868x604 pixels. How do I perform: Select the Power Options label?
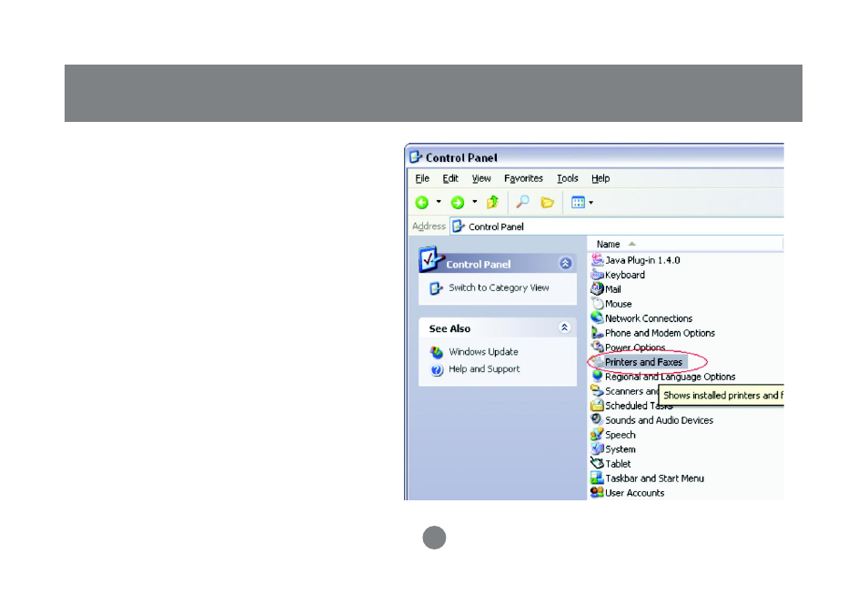point(635,347)
